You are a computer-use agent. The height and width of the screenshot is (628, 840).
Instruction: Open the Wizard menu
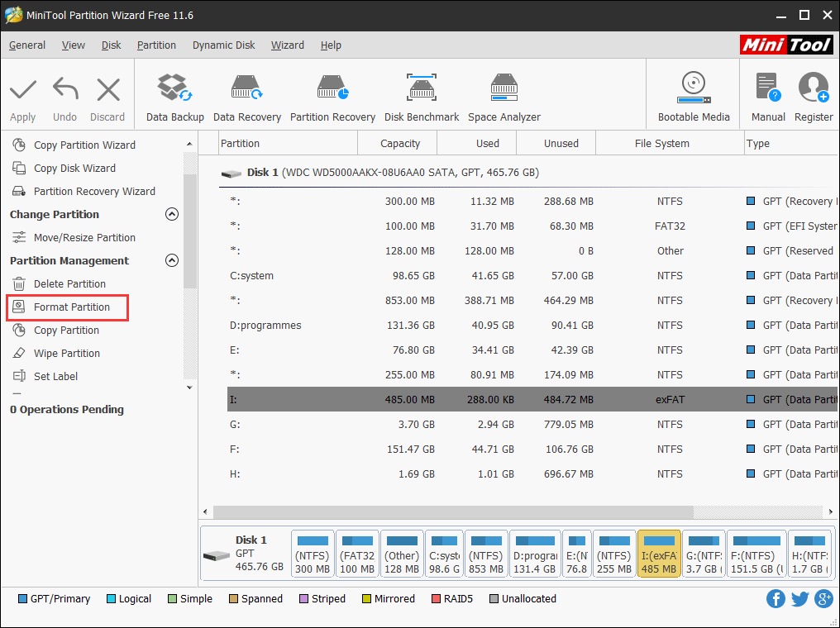(287, 45)
